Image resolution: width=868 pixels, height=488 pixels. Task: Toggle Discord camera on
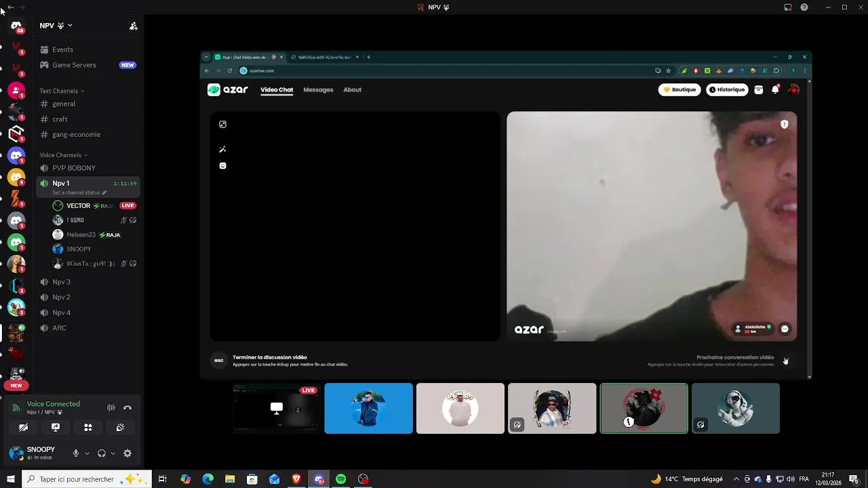23,428
